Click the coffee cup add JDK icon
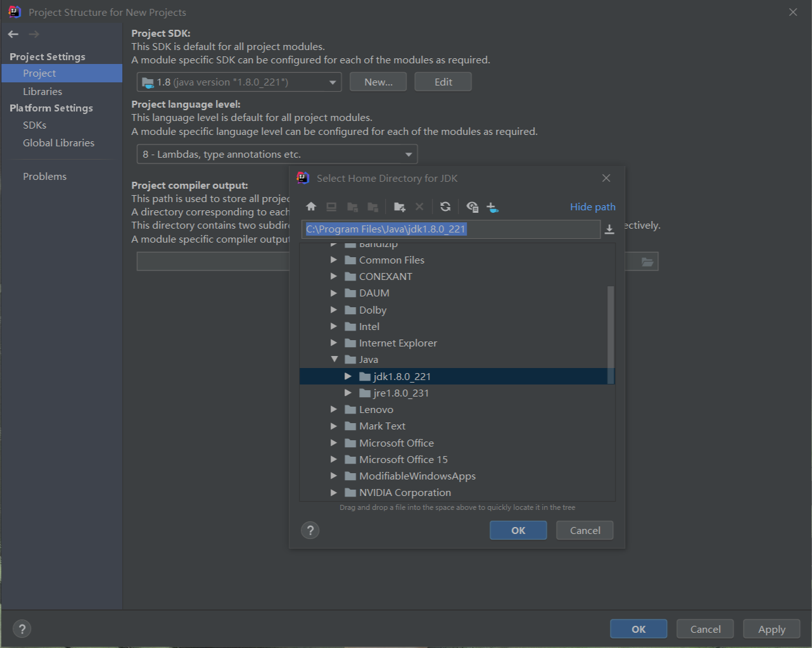The height and width of the screenshot is (648, 812). (x=493, y=207)
